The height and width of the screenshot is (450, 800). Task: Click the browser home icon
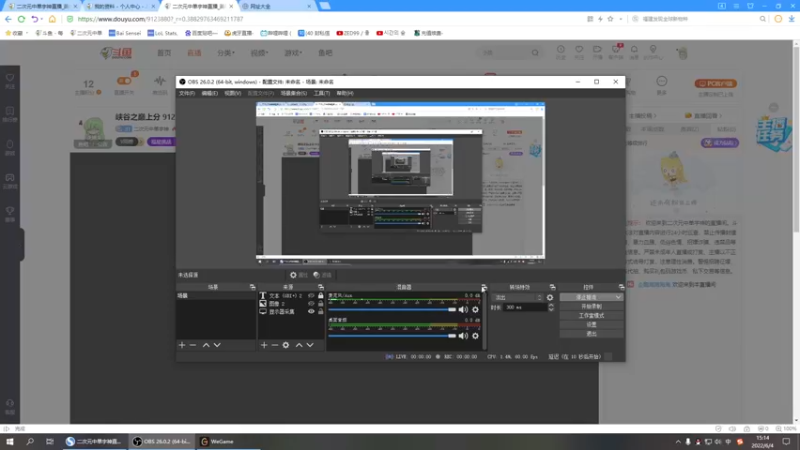pyautogui.click(x=52, y=19)
